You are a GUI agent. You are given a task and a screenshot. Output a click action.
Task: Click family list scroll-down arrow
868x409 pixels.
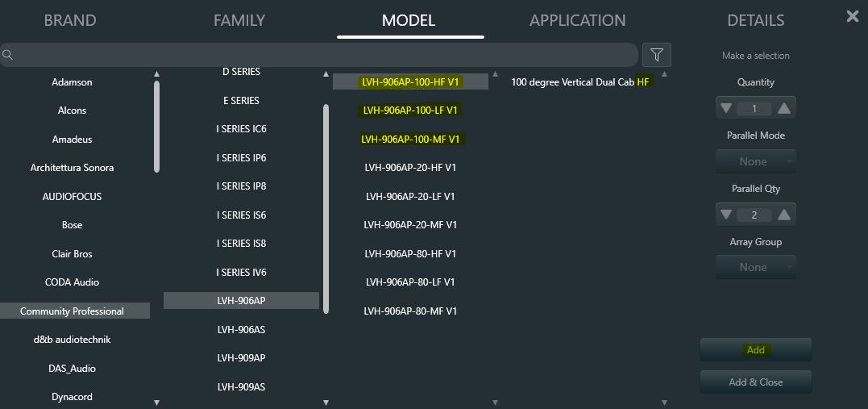click(326, 403)
